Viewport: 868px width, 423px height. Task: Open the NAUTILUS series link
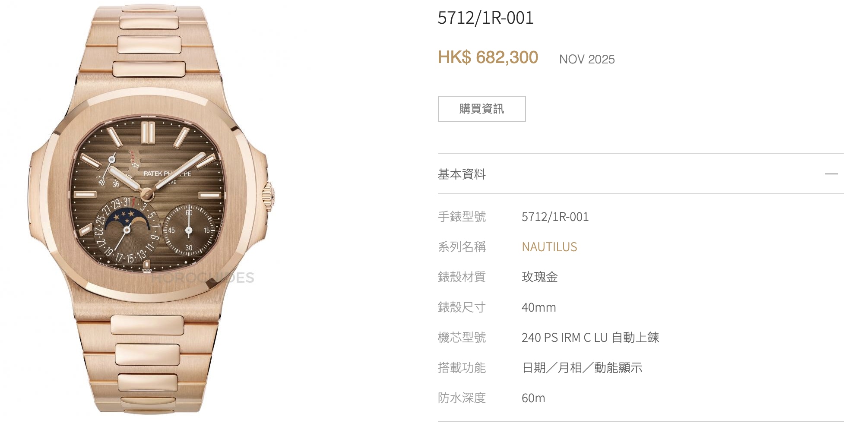(549, 247)
